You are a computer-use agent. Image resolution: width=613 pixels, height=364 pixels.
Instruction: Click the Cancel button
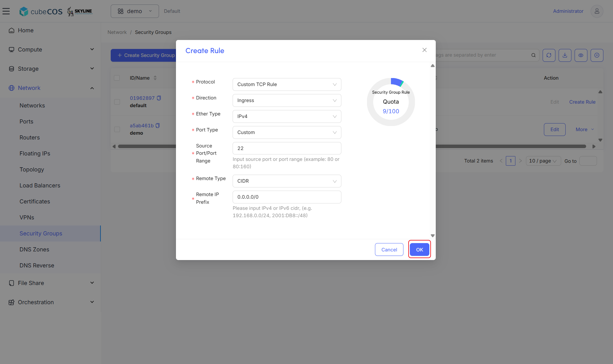click(389, 249)
